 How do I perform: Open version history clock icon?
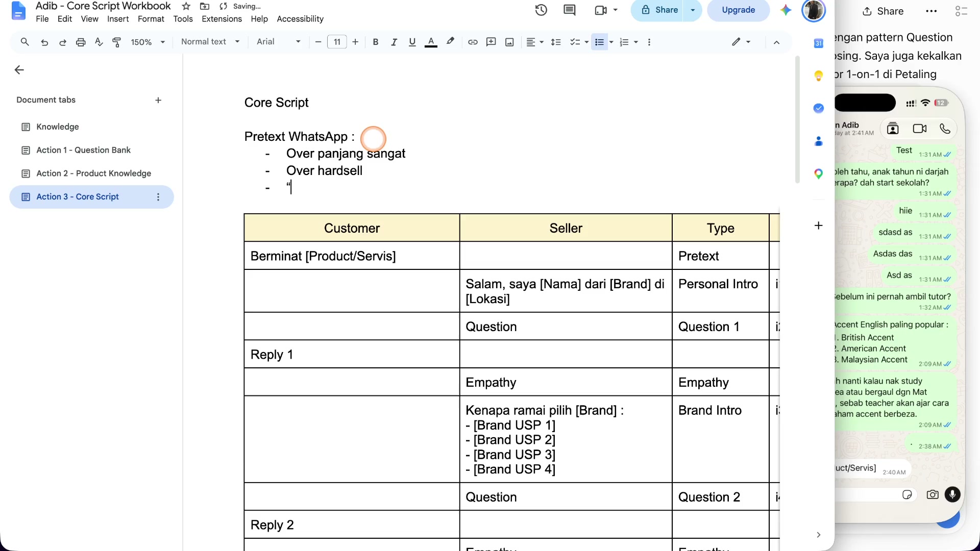[541, 10]
